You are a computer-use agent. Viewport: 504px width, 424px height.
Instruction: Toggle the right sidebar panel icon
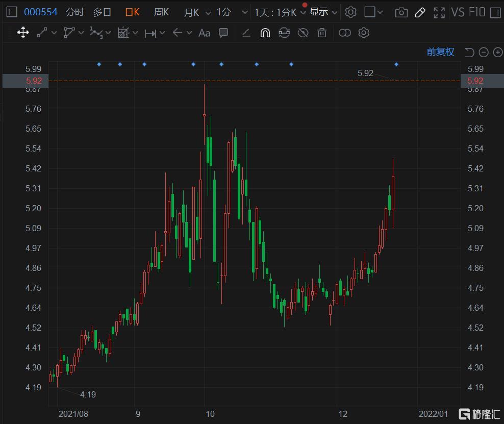495,12
